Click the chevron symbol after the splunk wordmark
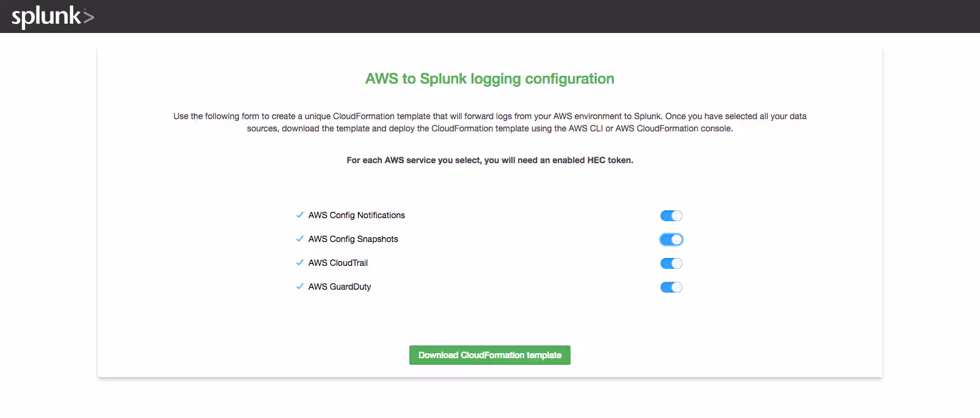 click(x=89, y=17)
